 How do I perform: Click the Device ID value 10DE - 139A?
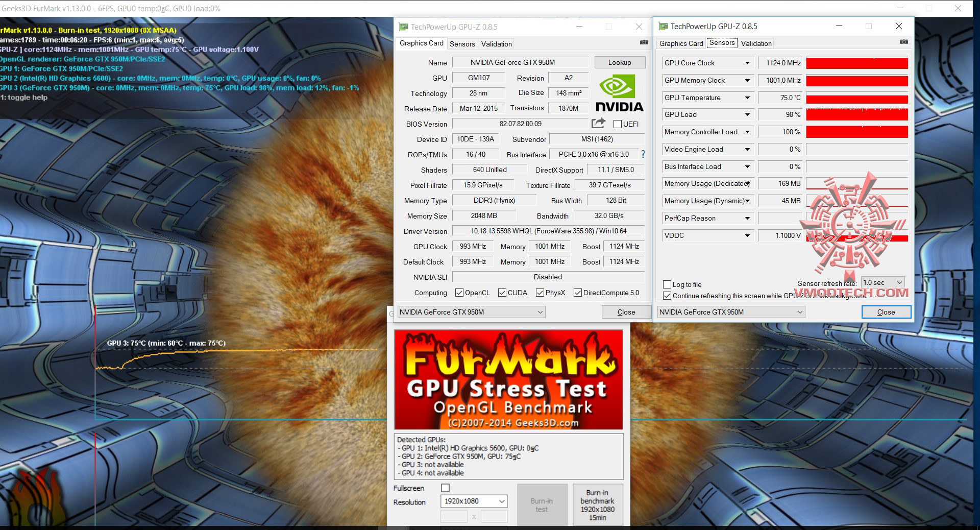point(476,139)
